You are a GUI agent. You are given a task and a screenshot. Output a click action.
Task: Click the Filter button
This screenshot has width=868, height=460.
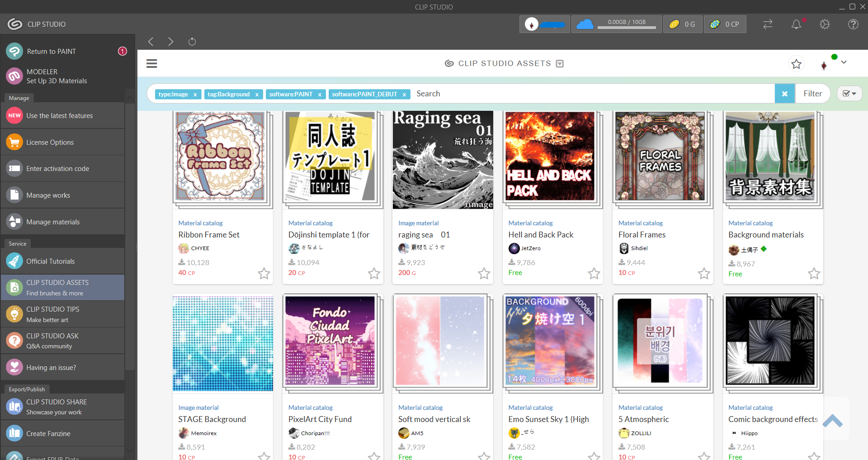tap(812, 94)
